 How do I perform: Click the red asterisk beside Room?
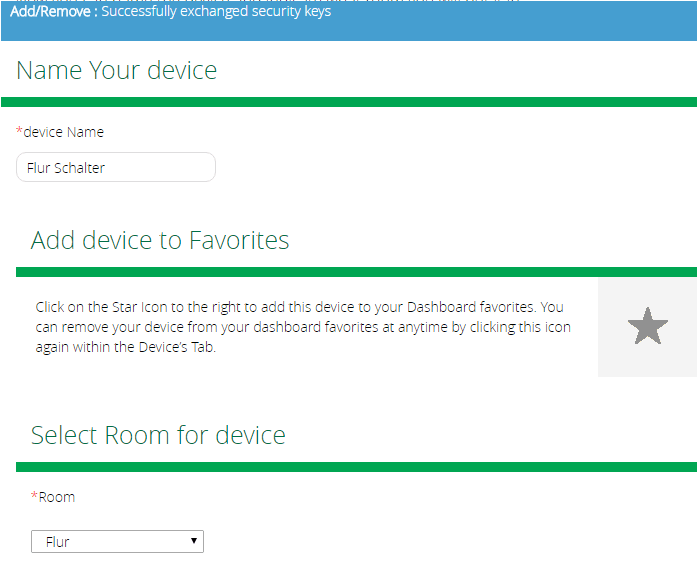[34, 496]
